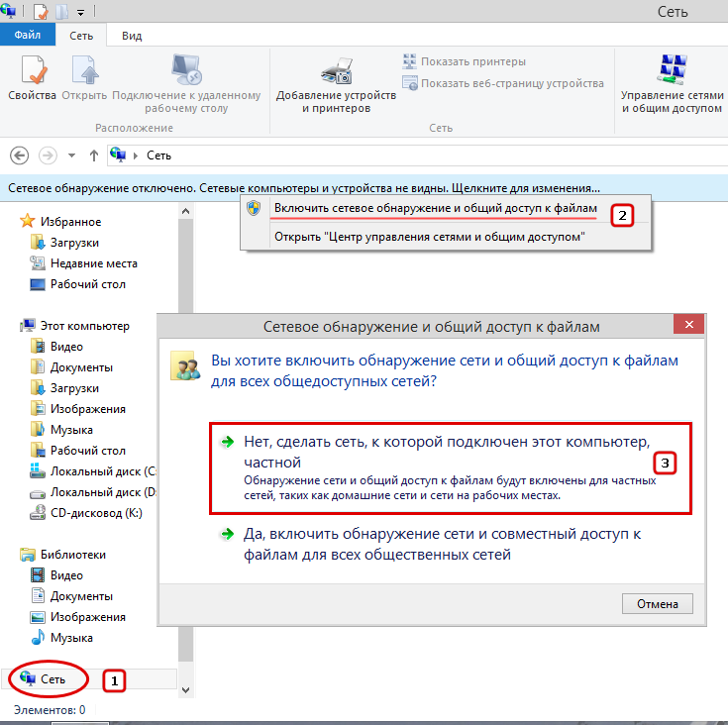Click the navigation pane scrollbar track
728x725 pixels.
tap(186, 672)
